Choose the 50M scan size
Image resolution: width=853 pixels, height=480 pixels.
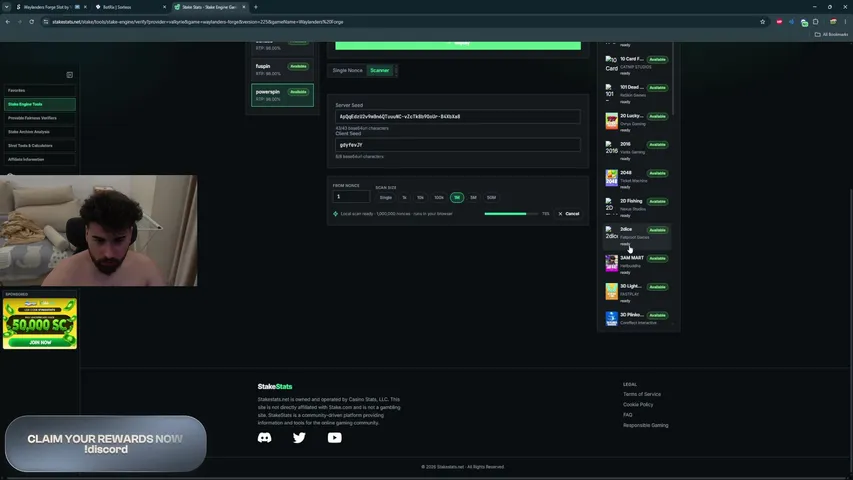tap(491, 198)
